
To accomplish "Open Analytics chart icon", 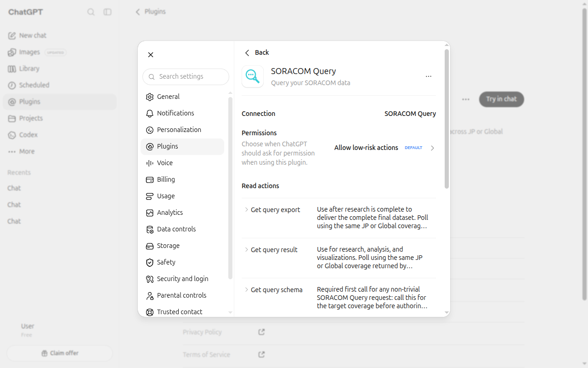I will (150, 213).
